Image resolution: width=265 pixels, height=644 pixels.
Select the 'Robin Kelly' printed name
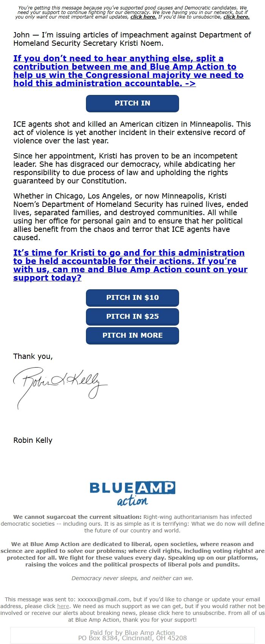tap(33, 440)
